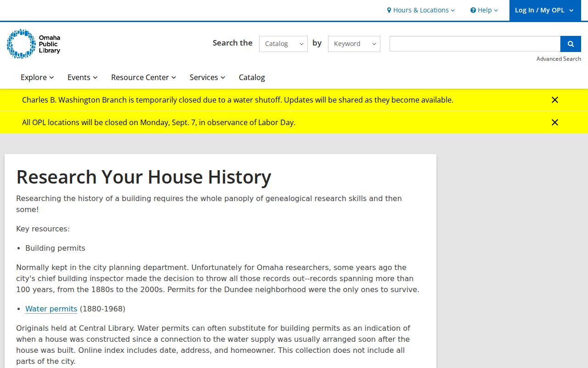
Task: Click the 'Key resources:' text
Action: (x=43, y=229)
